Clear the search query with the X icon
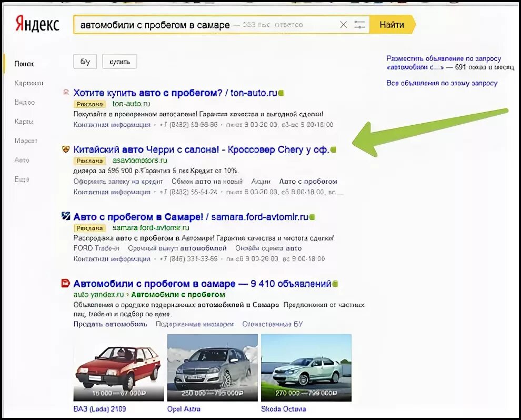 click(x=344, y=25)
